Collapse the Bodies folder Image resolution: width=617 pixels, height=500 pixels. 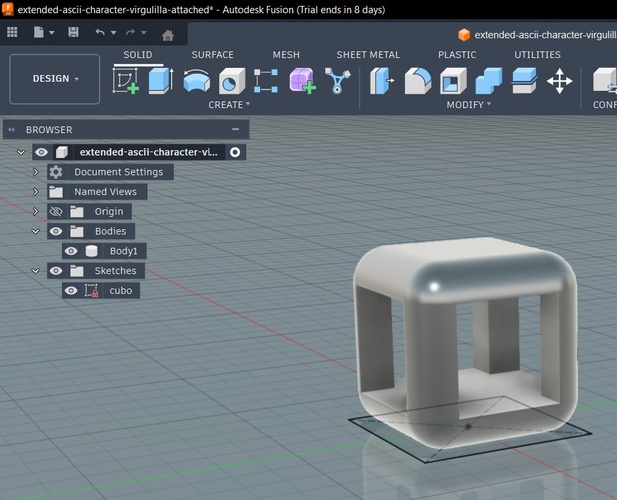[36, 231]
